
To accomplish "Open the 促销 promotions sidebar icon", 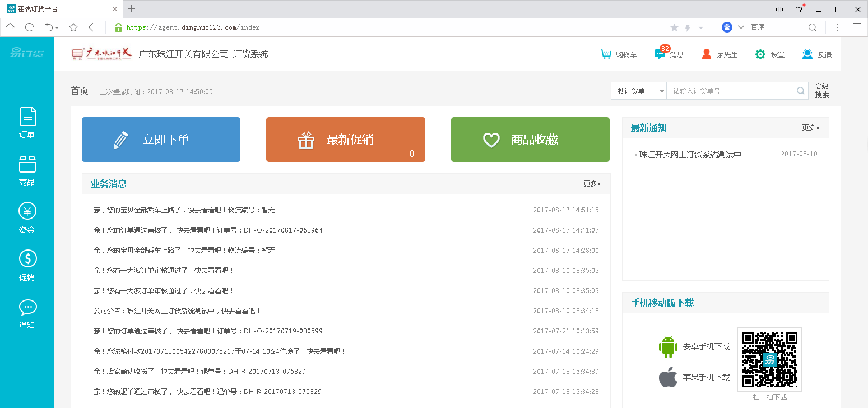I will pos(27,265).
